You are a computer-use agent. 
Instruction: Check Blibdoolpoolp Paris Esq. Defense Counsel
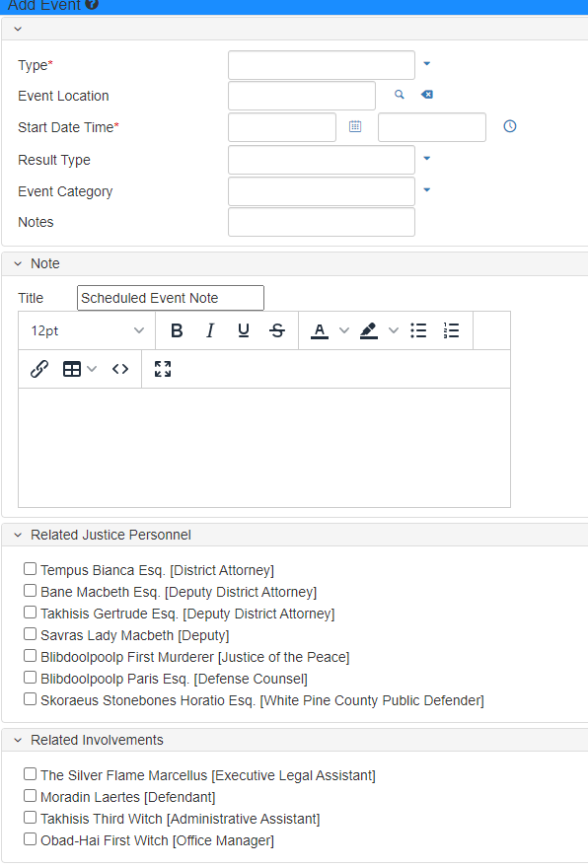[x=30, y=677]
